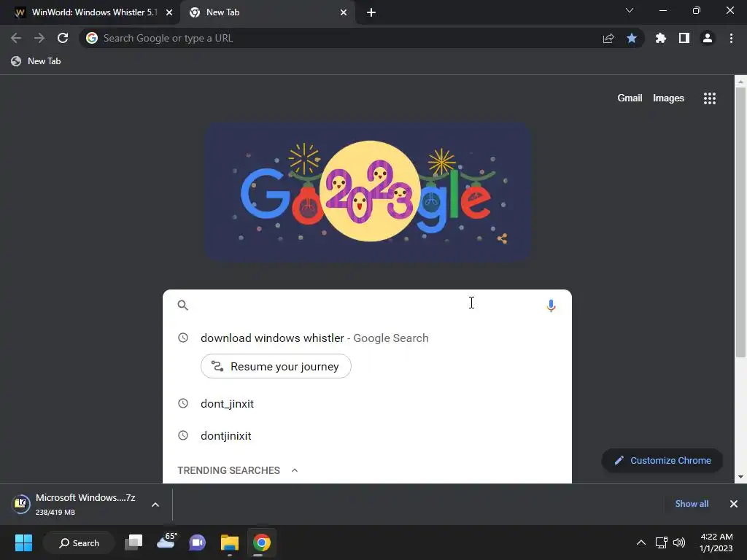This screenshot has width=747, height=560.
Task: Collapse the Trending Searches section
Action: [x=295, y=470]
